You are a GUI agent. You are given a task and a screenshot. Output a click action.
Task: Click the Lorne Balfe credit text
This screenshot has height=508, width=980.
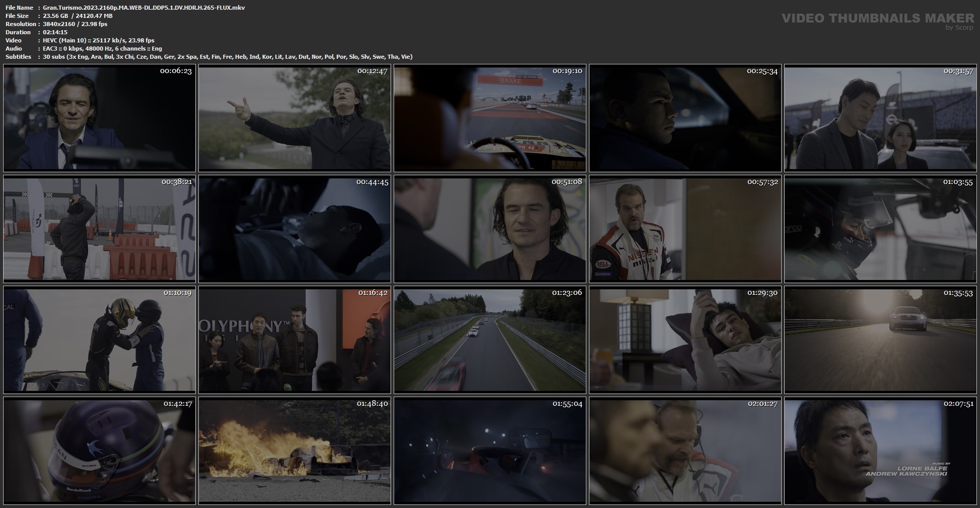922,468
